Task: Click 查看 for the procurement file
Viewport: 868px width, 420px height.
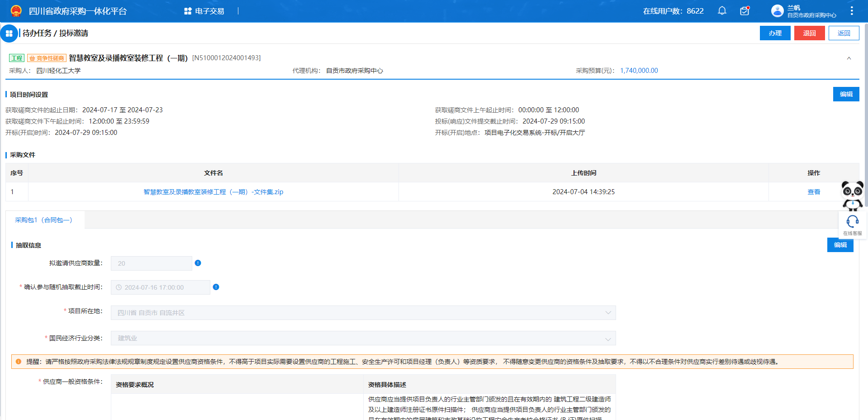Action: click(814, 192)
